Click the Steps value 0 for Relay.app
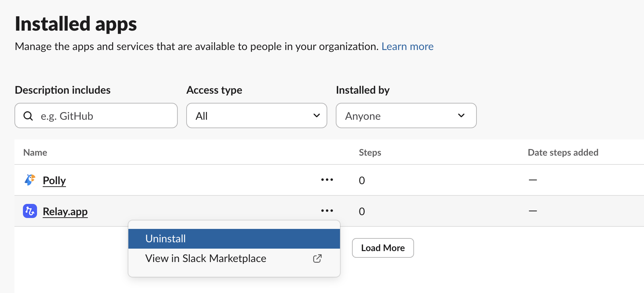 click(x=362, y=212)
